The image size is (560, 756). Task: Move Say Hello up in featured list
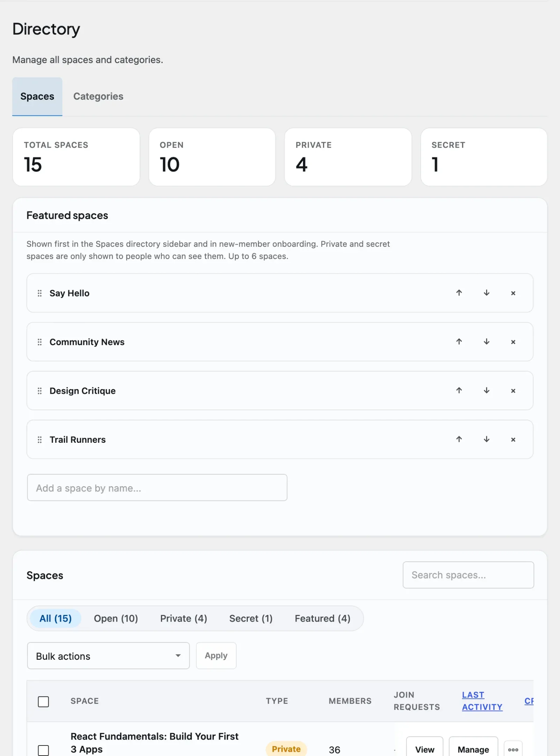point(459,293)
